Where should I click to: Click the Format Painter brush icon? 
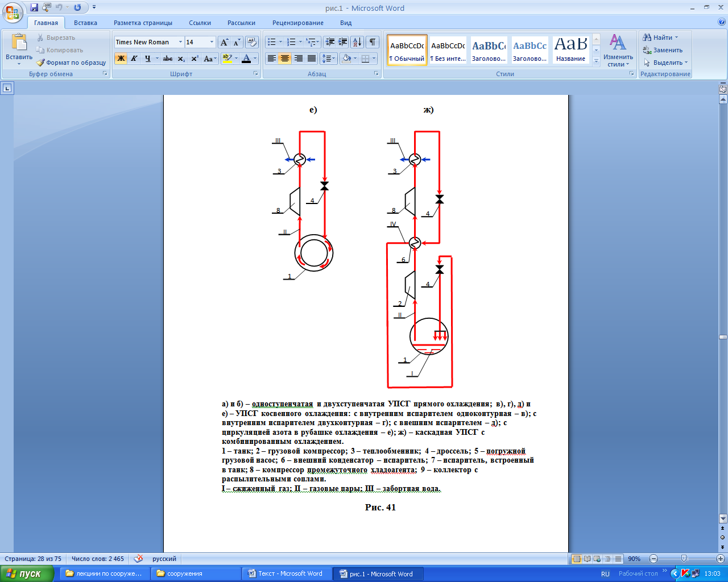click(x=40, y=63)
